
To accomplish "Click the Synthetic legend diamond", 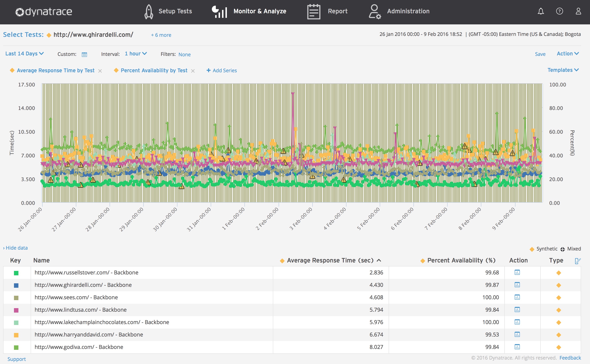I will [x=532, y=249].
